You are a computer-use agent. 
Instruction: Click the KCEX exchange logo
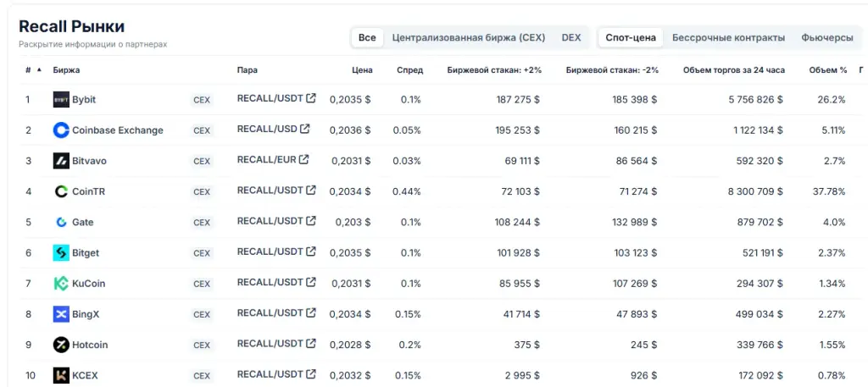(x=61, y=375)
